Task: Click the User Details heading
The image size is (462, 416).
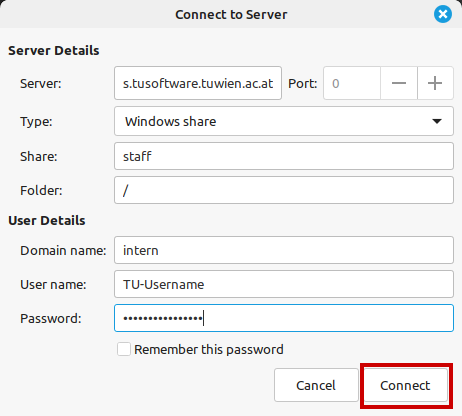Action: 47,220
